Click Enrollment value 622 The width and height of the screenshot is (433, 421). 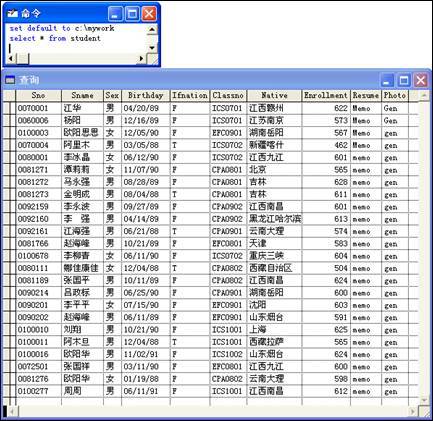coord(326,108)
